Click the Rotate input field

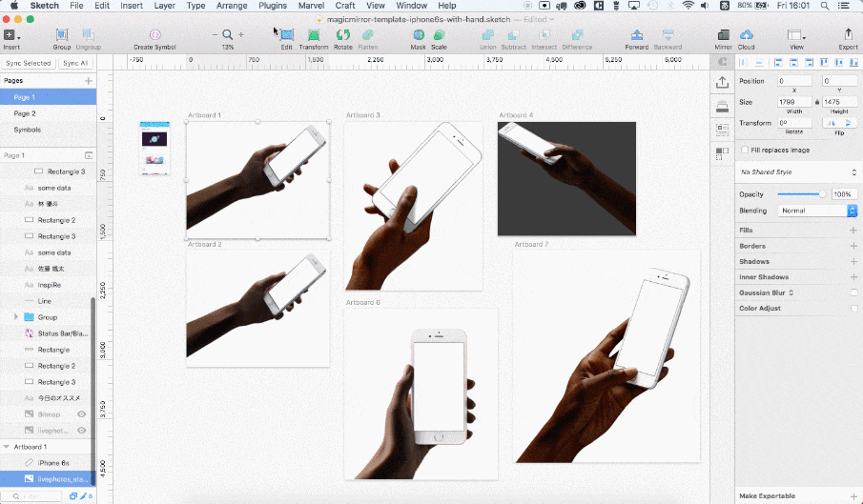(793, 123)
